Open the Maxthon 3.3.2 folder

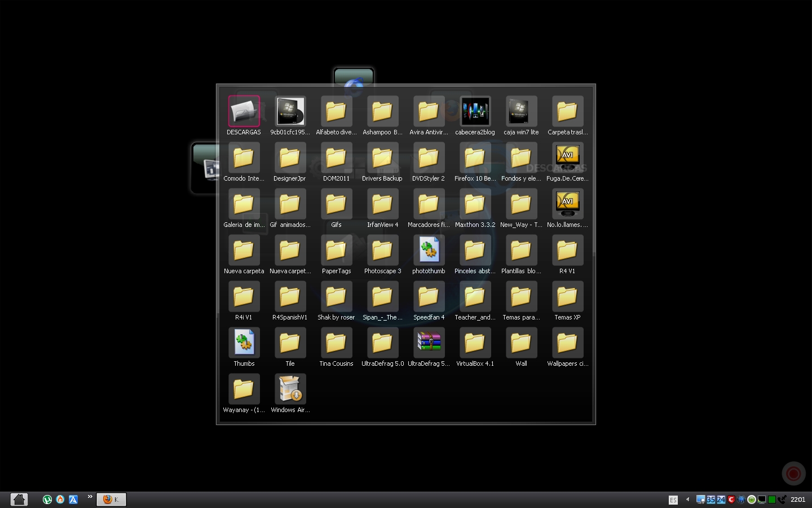475,204
